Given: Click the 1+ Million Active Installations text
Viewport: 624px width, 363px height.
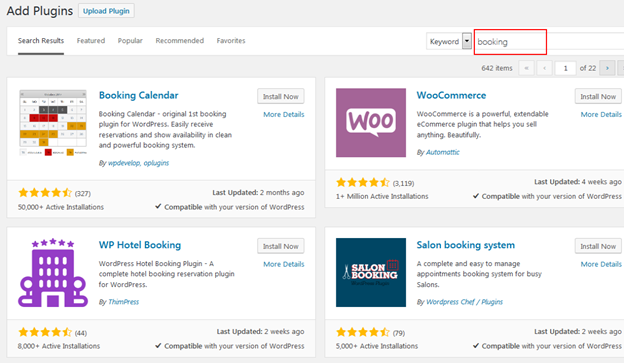Looking at the screenshot, I should (x=382, y=196).
